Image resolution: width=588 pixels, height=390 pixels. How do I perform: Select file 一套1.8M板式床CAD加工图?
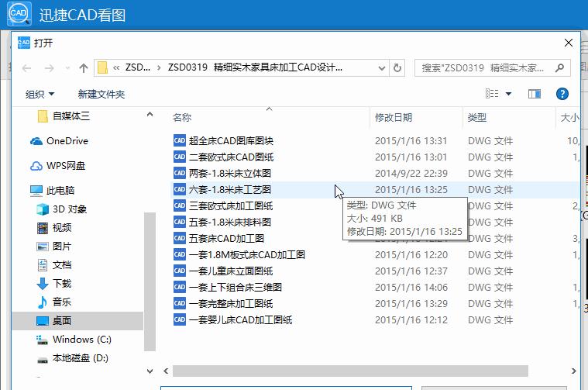(x=247, y=255)
